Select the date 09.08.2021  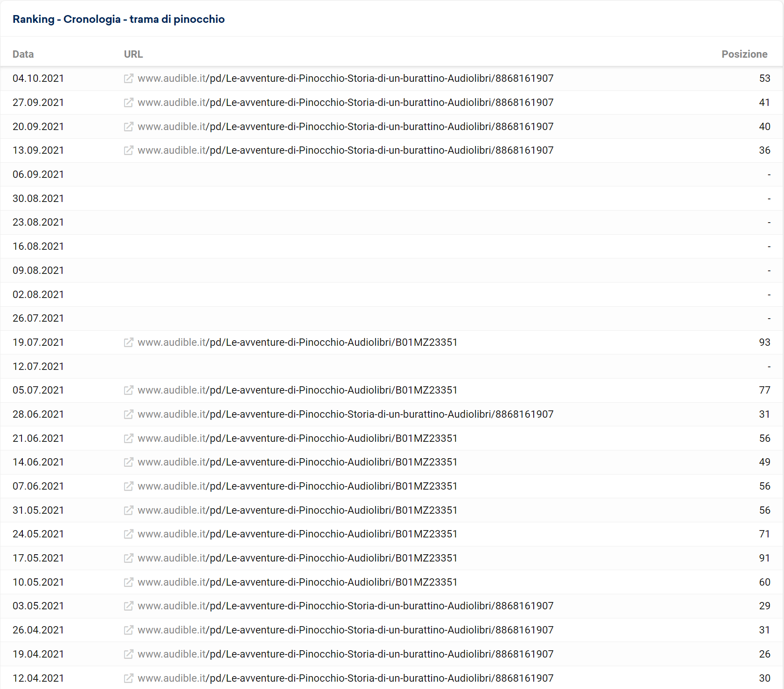point(38,270)
